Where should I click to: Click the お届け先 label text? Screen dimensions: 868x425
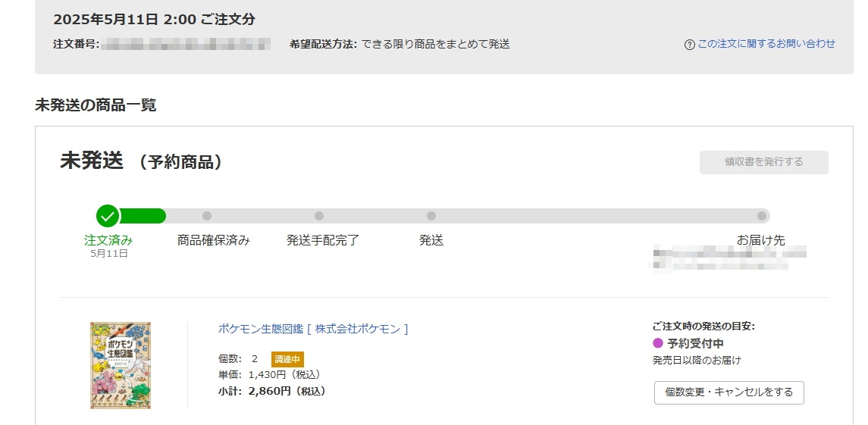(760, 240)
